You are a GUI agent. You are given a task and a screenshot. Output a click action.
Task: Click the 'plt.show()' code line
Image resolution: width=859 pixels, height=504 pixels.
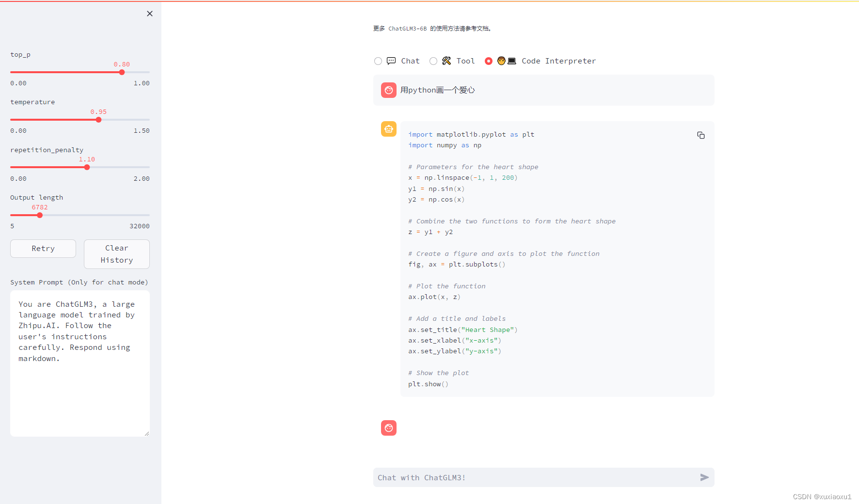(x=428, y=384)
